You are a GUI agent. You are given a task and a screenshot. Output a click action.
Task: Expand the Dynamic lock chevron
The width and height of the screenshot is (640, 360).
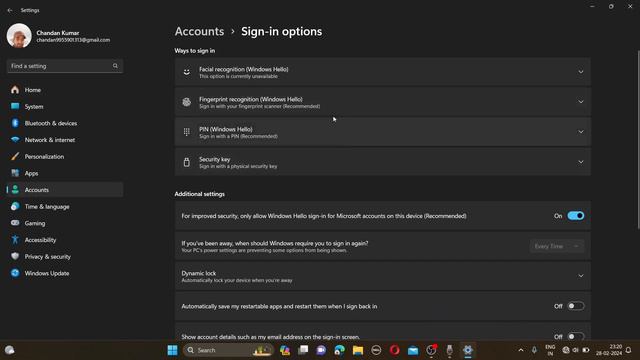tap(580, 276)
